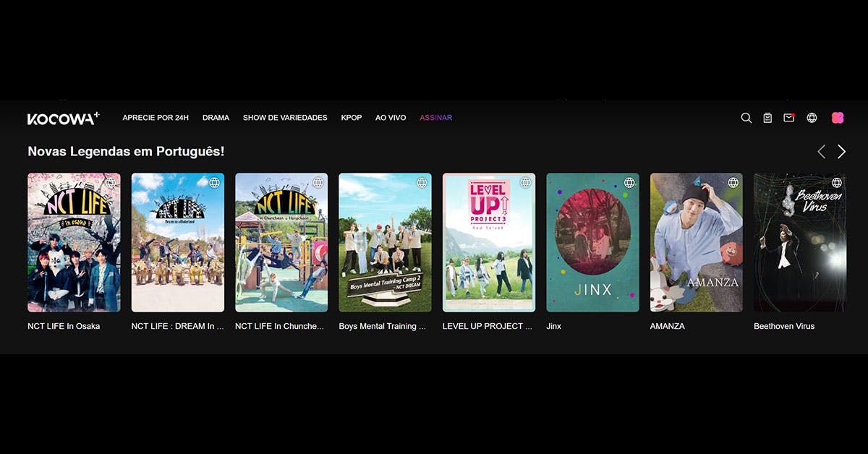
Task: Open the AO VIVO live section
Action: click(x=391, y=118)
